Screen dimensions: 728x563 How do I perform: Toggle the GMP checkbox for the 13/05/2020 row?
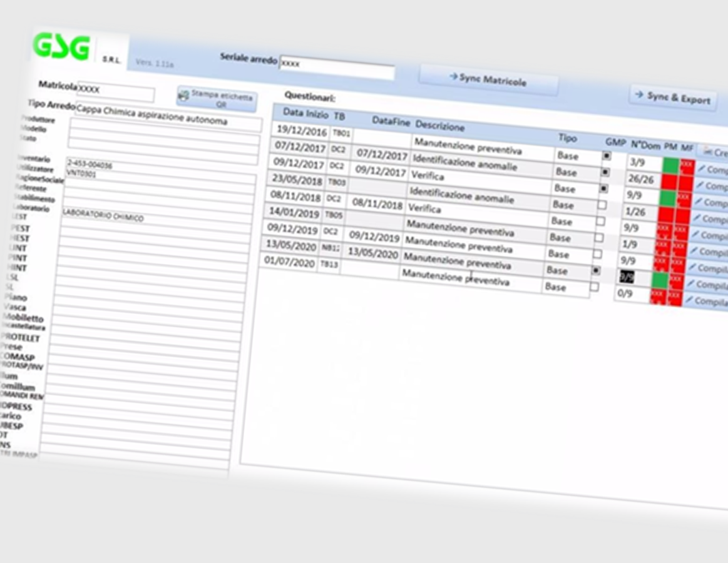pyautogui.click(x=597, y=270)
